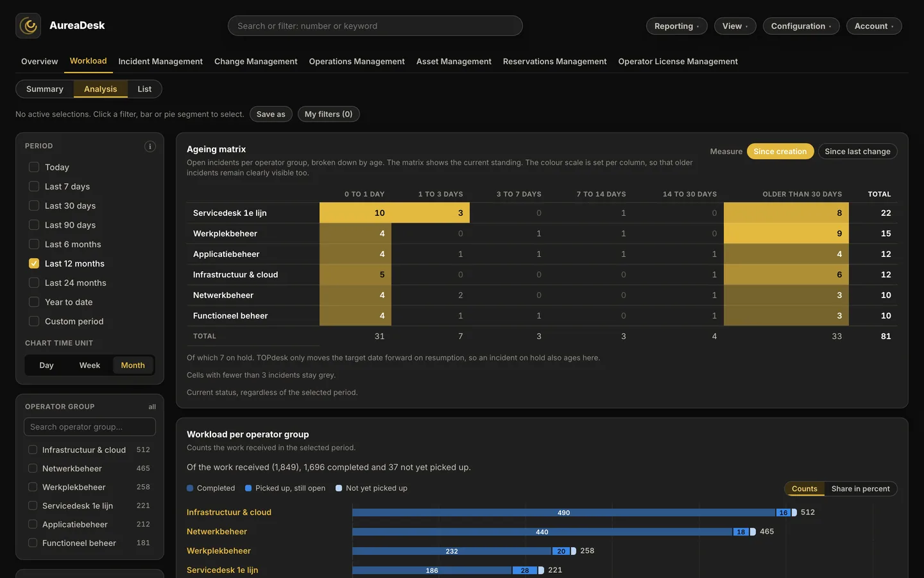924x578 pixels.
Task: Click Servicedesk 1e lijn 0 to 1 day cell
Action: coord(355,213)
